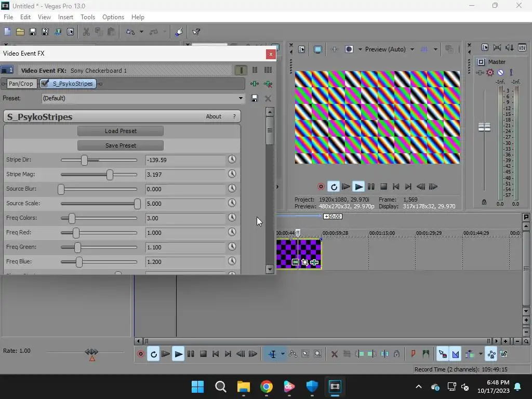Click the Load Preset button
The width and height of the screenshot is (532, 399).
pos(121,131)
